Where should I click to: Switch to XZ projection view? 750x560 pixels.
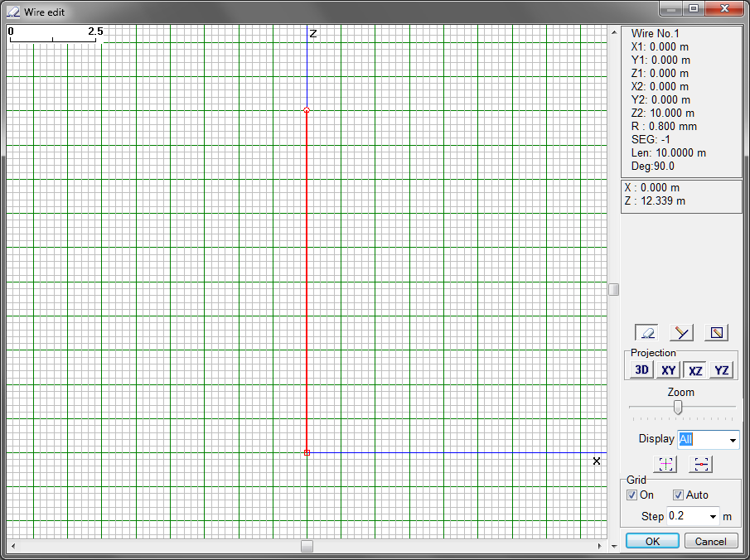[x=695, y=370]
